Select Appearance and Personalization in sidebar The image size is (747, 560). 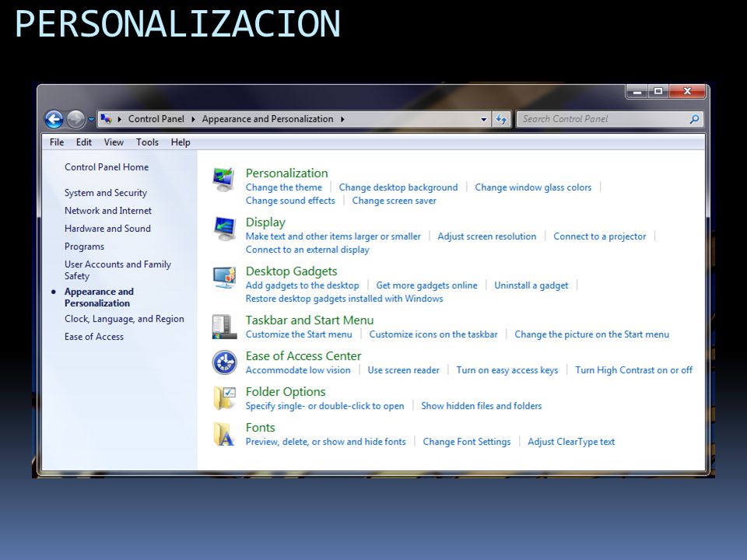coord(99,297)
